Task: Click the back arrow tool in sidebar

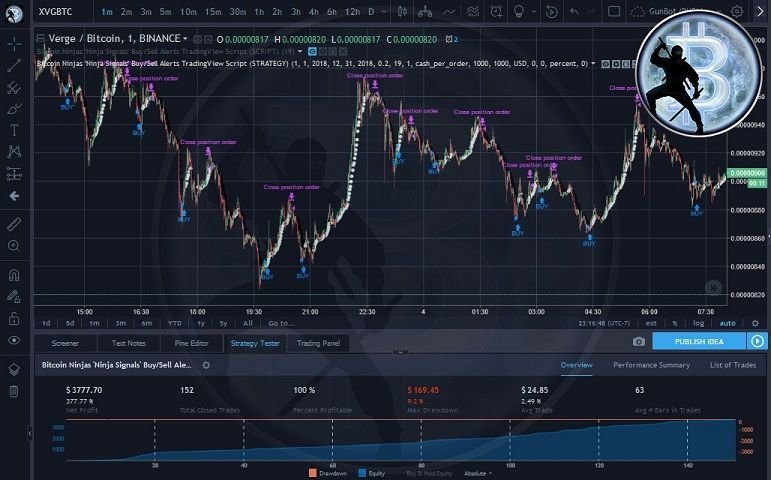Action: coord(14,196)
